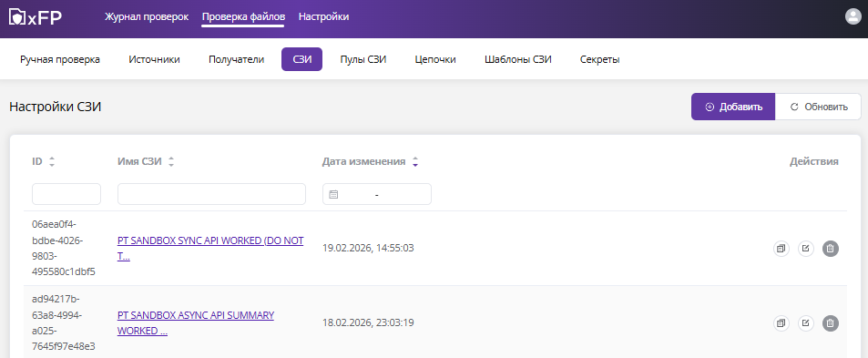Switch to Получатели tab

pos(237,59)
